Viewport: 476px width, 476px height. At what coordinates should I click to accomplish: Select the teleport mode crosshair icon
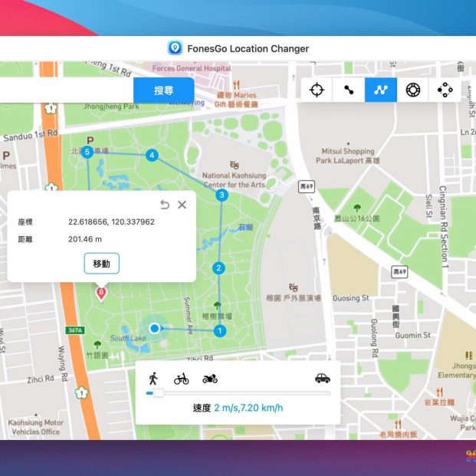point(317,90)
